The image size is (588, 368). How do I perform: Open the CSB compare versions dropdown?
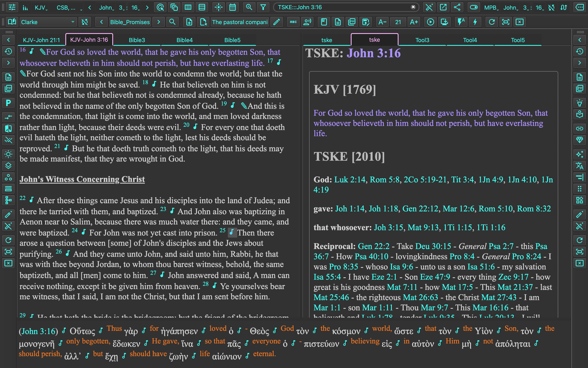tap(69, 8)
